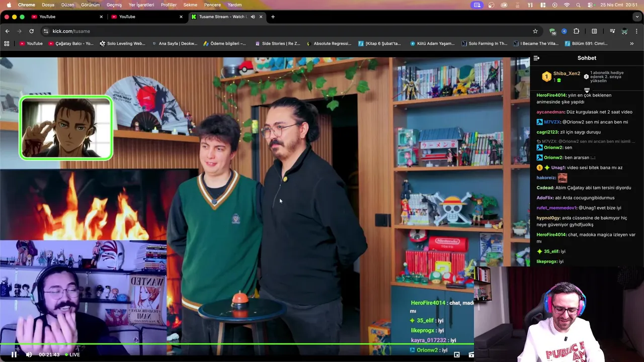Viewport: 644px width, 362px height.
Task: Reload the current page
Action: click(x=31, y=31)
